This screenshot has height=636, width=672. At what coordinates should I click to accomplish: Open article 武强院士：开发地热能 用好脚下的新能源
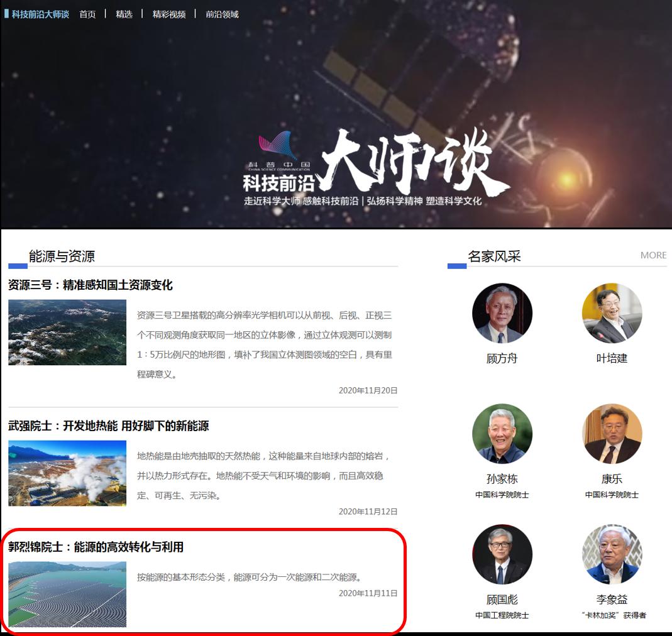108,426
